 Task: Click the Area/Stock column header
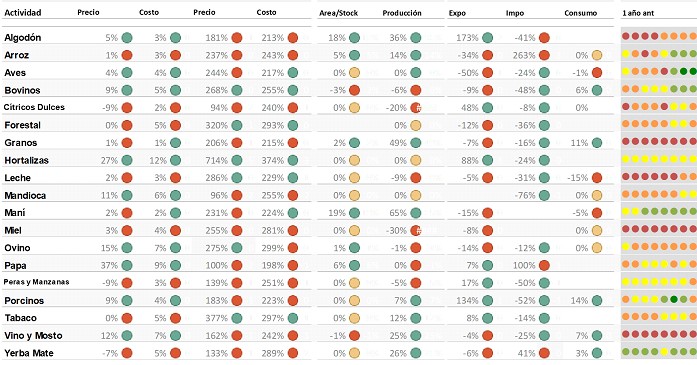click(x=339, y=13)
